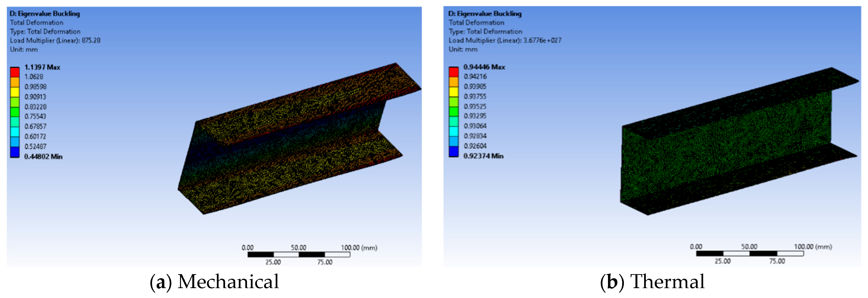Click 'Type: Total Deformation' in Mechanical plot

point(45,32)
